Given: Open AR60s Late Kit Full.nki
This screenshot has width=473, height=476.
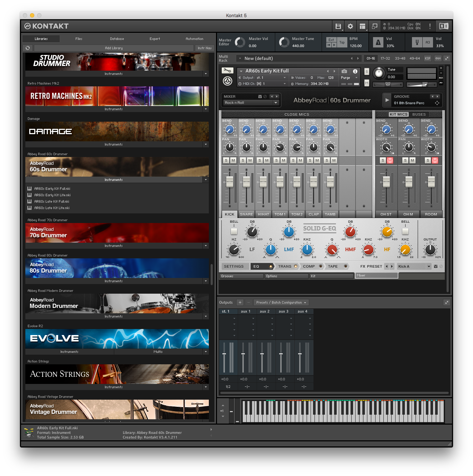Looking at the screenshot, I should tap(52, 202).
